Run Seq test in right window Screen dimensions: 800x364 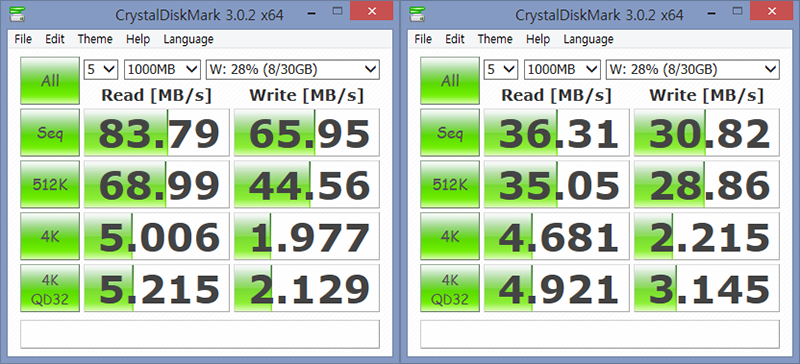(x=450, y=132)
